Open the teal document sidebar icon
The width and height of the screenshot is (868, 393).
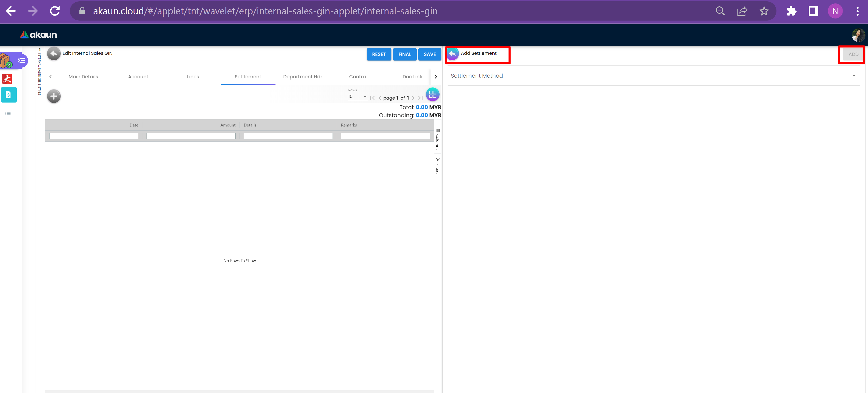[x=9, y=95]
